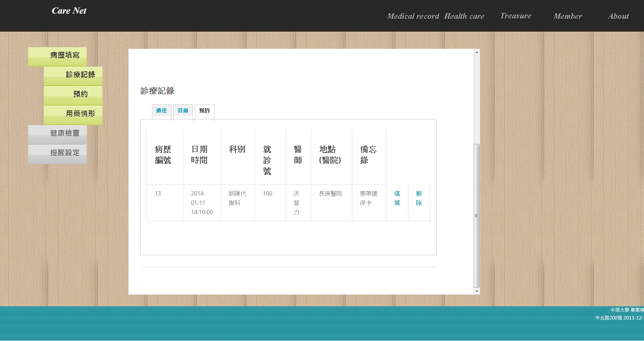Image resolution: width=644 pixels, height=341 pixels.
Task: Go to the Treasure page
Action: point(516,16)
